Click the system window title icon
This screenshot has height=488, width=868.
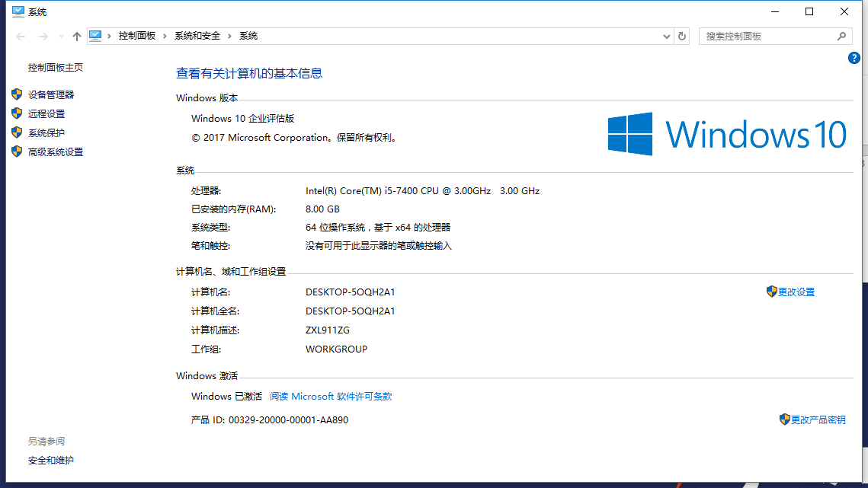18,11
